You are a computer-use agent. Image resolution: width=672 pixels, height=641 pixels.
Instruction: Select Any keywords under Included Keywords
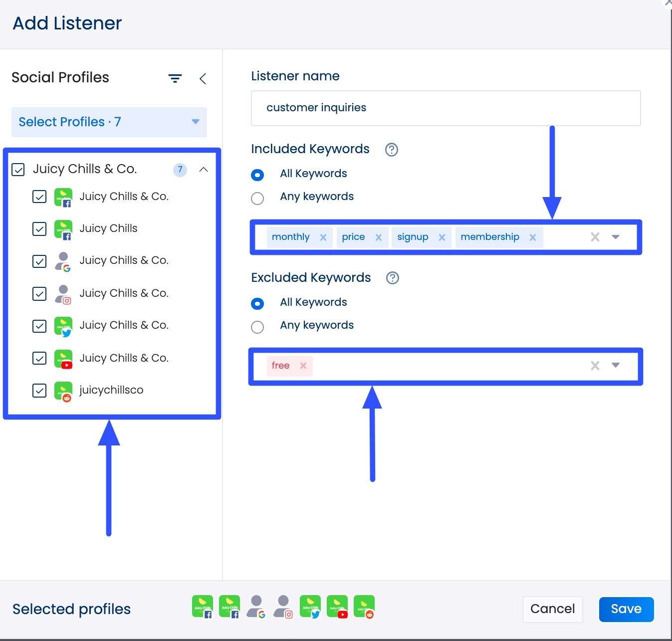pyautogui.click(x=257, y=199)
